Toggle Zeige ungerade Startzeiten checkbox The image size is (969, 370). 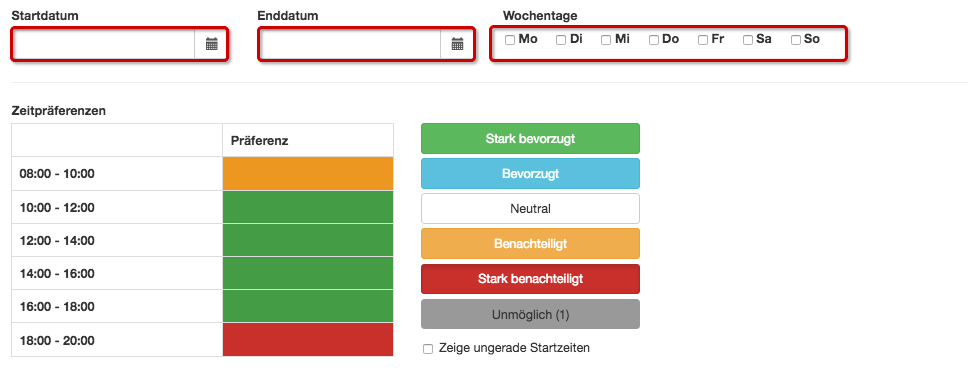point(428,349)
